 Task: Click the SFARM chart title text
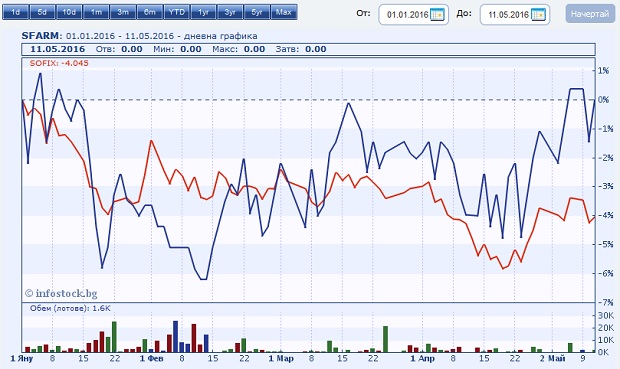41,36
